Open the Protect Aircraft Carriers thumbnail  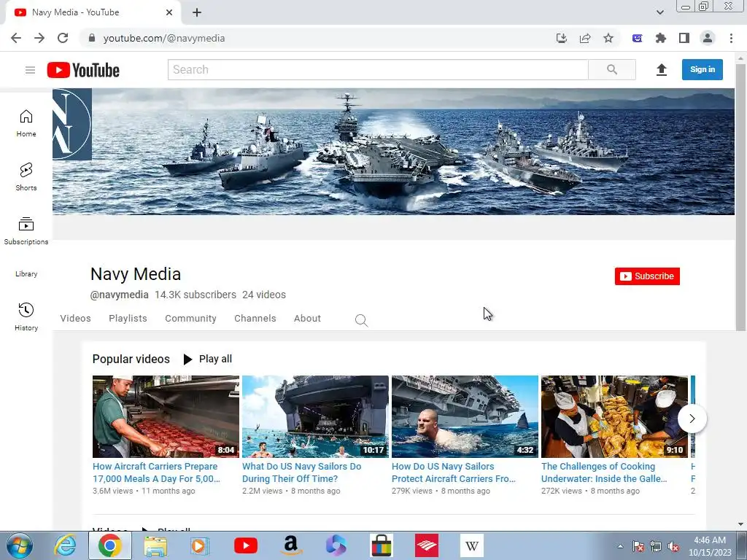pyautogui.click(x=465, y=416)
